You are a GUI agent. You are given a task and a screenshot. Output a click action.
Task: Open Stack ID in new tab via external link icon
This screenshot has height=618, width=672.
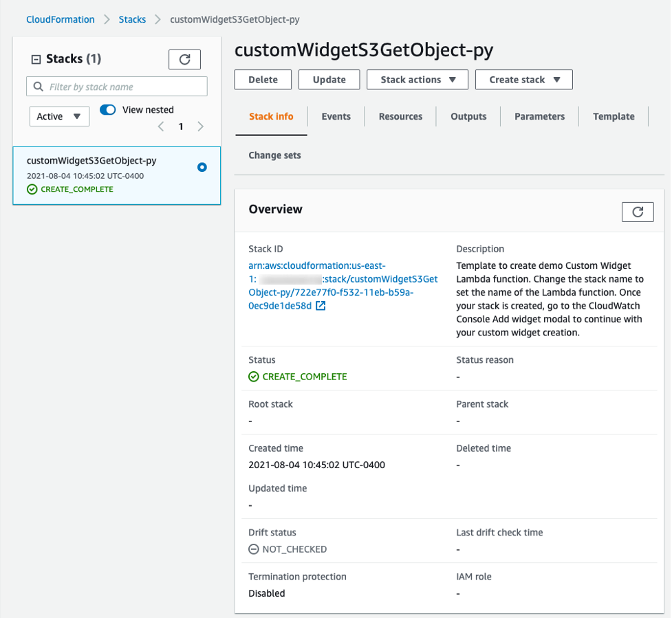[x=321, y=306]
